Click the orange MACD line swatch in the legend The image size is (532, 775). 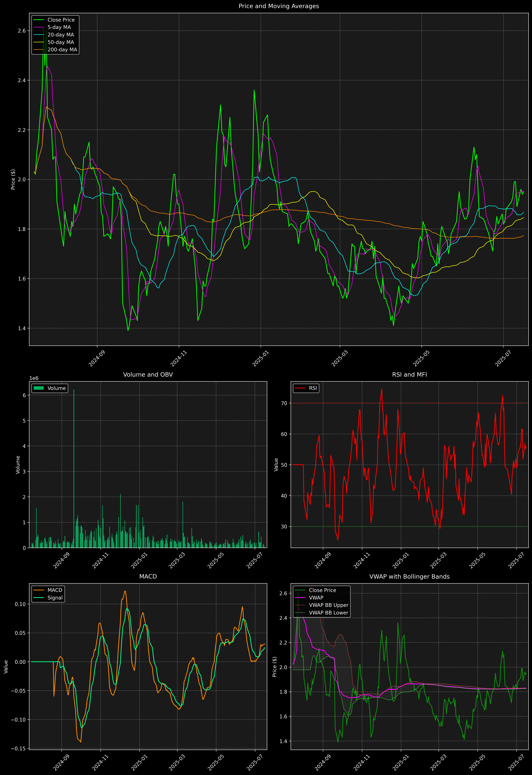[39, 590]
